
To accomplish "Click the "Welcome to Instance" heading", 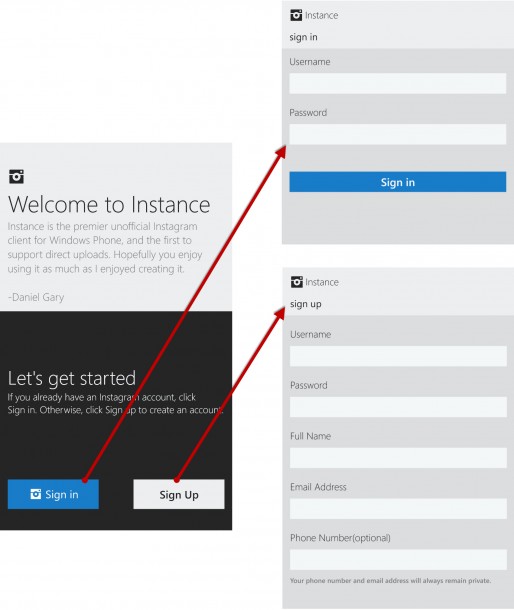I will click(x=109, y=205).
